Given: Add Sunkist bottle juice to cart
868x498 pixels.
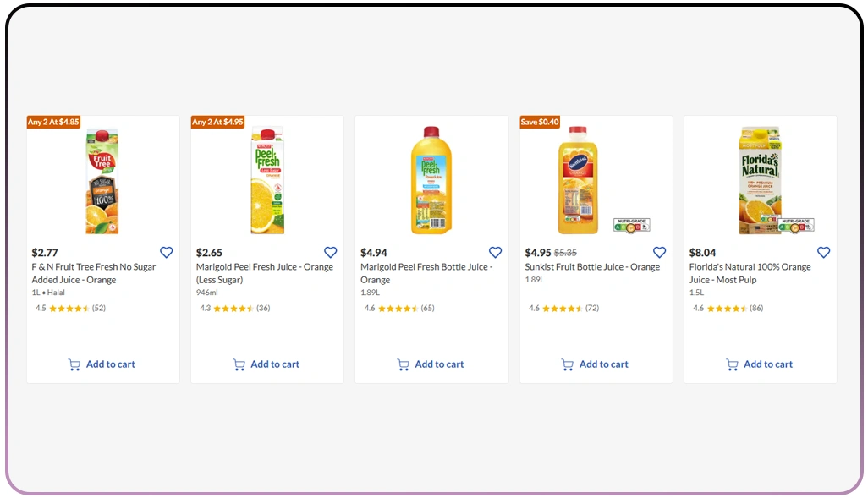Looking at the screenshot, I should point(596,364).
